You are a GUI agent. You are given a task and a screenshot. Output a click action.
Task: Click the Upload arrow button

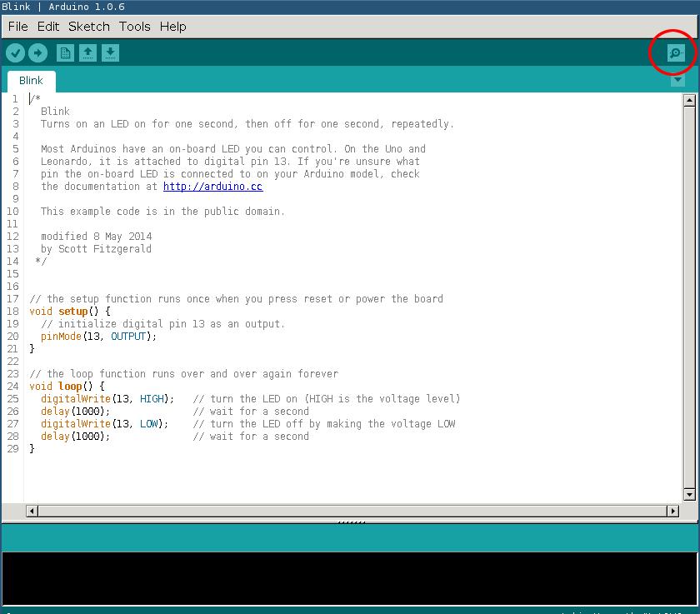[x=38, y=53]
